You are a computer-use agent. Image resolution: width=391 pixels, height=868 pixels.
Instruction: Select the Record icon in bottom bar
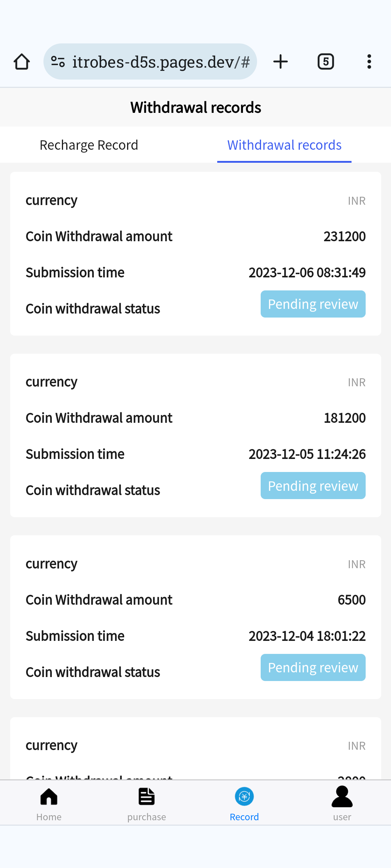(x=244, y=797)
